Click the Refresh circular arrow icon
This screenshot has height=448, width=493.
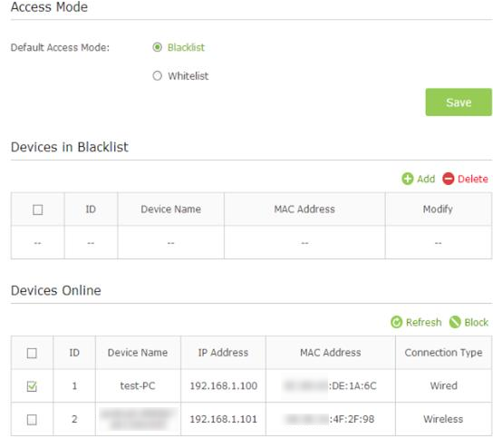click(x=396, y=322)
